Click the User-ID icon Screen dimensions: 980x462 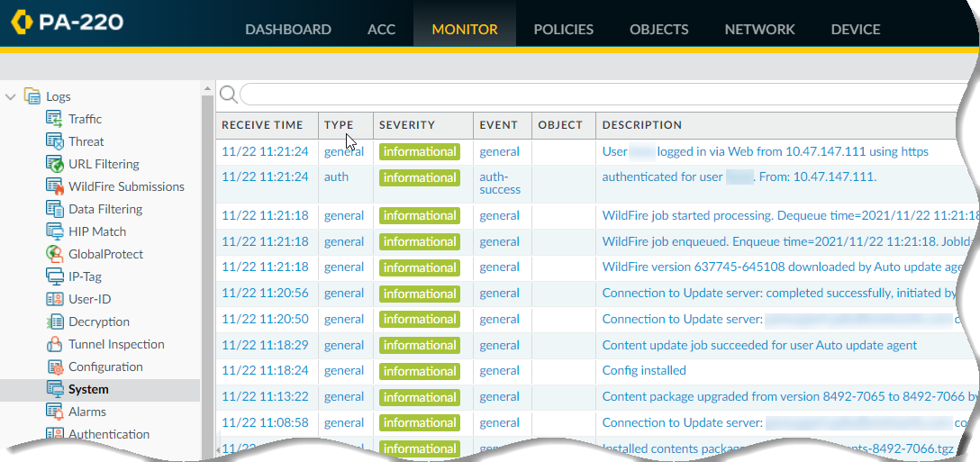point(54,299)
